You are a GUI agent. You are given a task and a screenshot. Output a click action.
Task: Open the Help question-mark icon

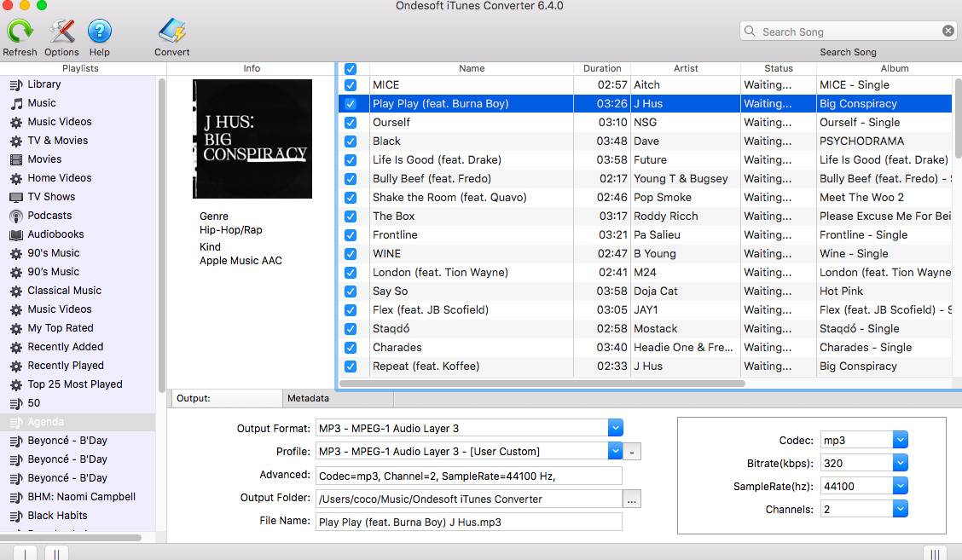[100, 32]
